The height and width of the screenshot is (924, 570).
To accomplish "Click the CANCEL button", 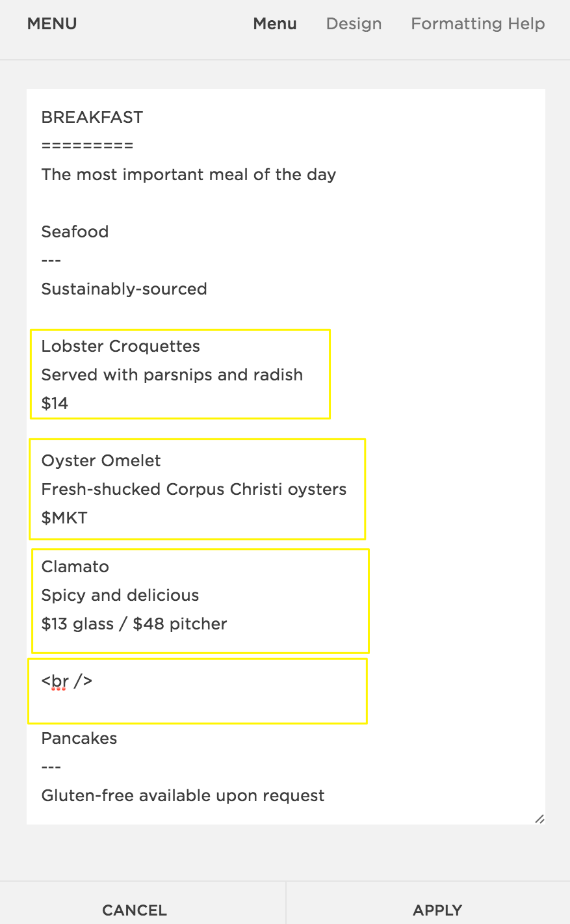I will pyautogui.click(x=135, y=910).
